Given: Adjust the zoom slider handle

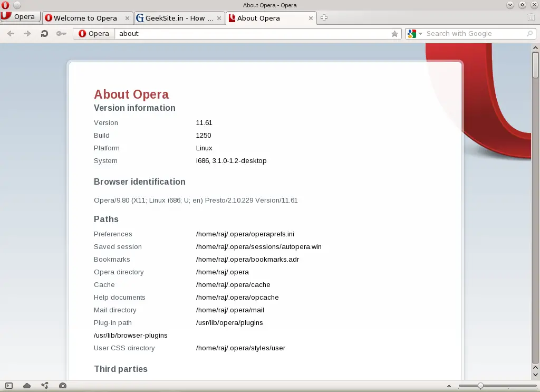Looking at the screenshot, I should pyautogui.click(x=480, y=386).
